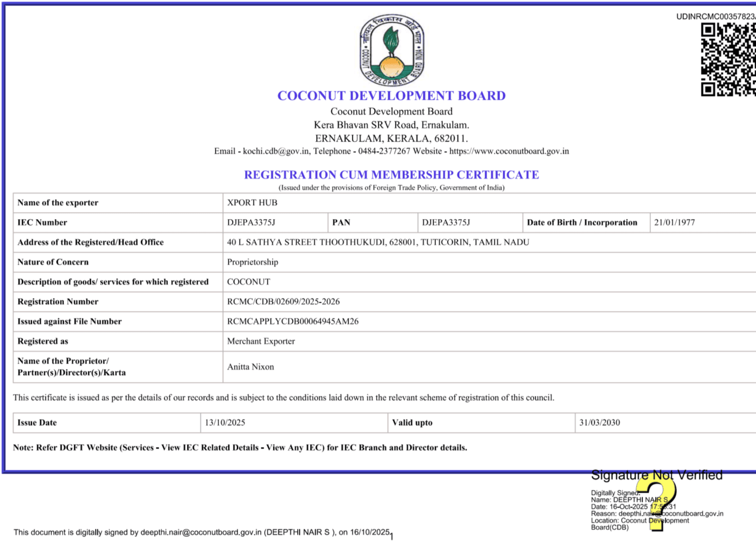Click the QR code in top corner
The height and width of the screenshot is (548, 756).
(x=728, y=60)
